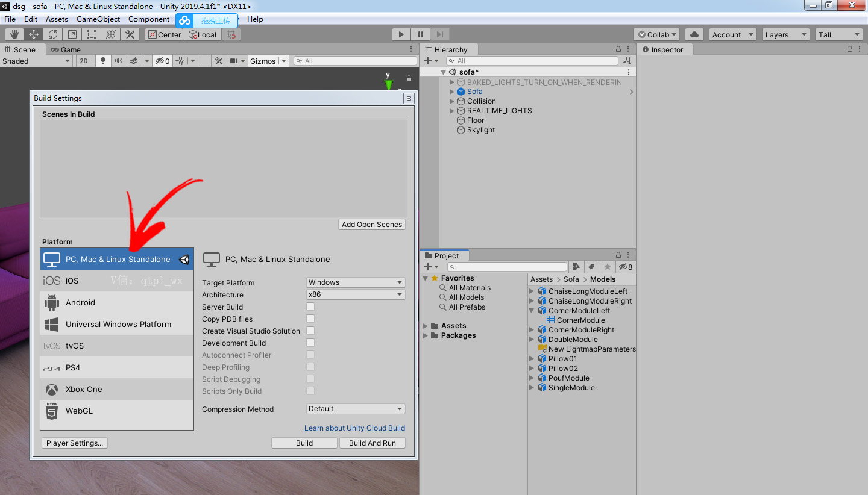Lock the Inspector panel
The height and width of the screenshot is (495, 868).
click(850, 49)
